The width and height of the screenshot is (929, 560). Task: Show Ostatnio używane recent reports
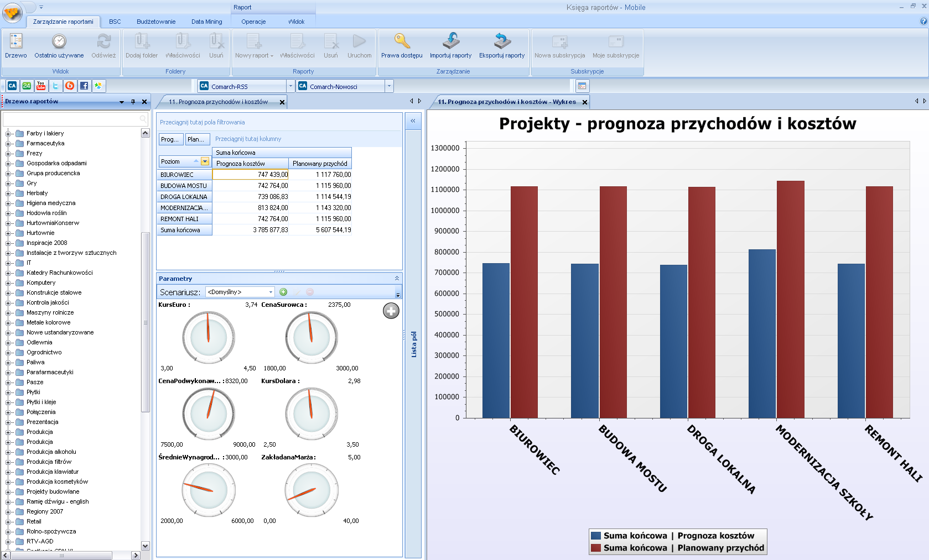point(59,45)
